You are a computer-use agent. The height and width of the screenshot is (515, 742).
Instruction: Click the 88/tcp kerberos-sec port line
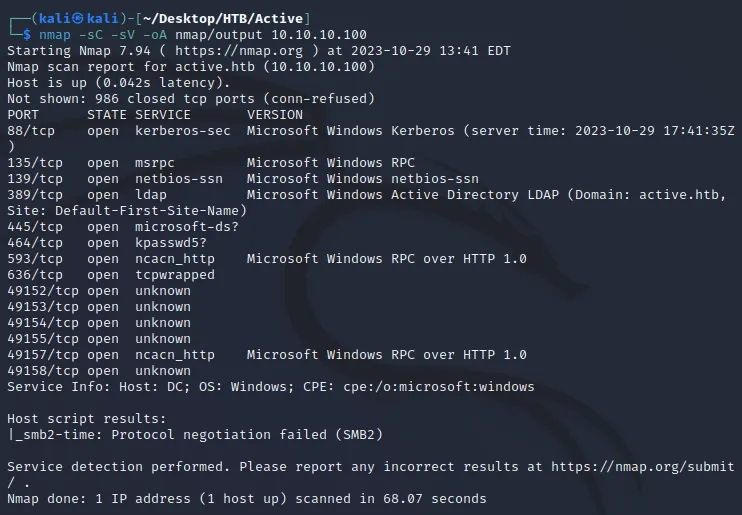click(371, 131)
